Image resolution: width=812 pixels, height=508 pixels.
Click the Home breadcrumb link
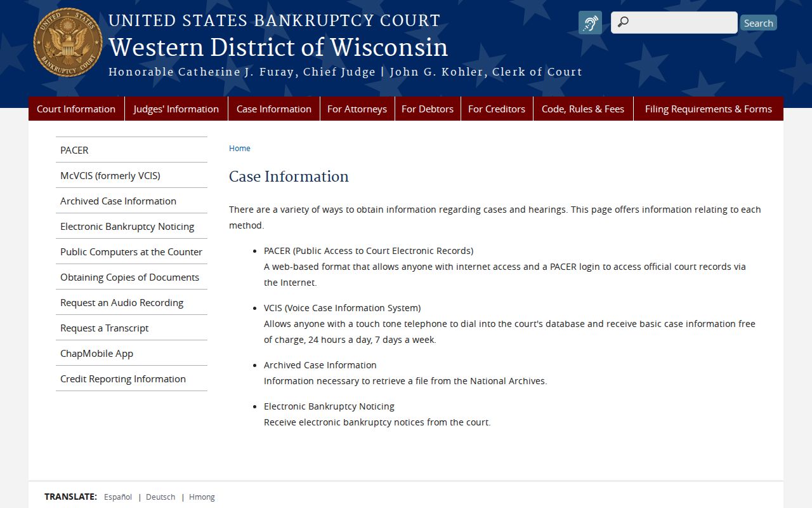click(x=240, y=148)
